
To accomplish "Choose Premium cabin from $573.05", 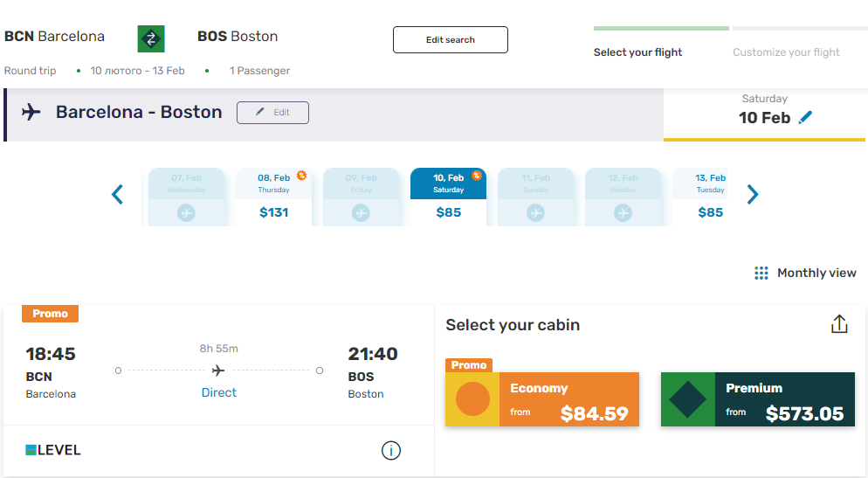I will click(x=758, y=399).
